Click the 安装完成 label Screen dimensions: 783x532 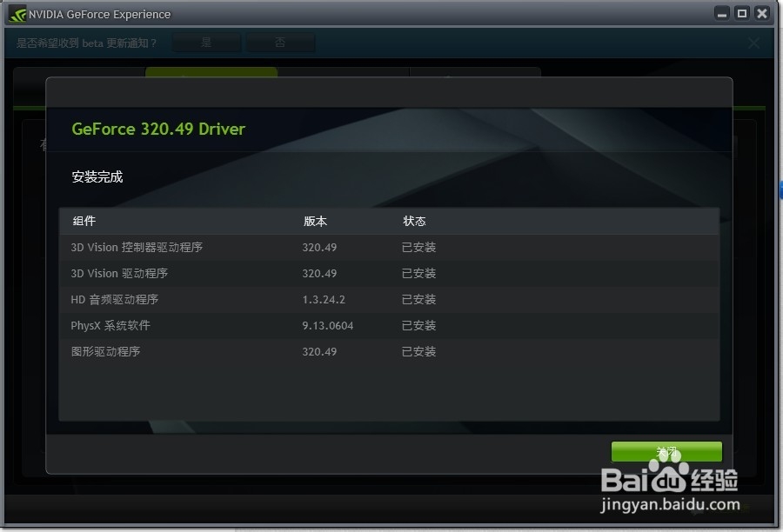[x=97, y=176]
